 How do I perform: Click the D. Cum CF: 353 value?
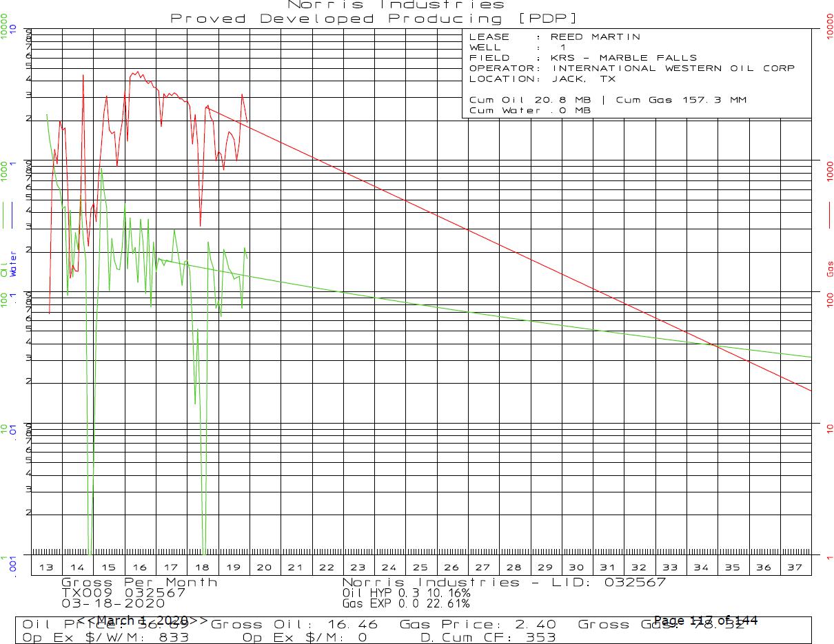tap(488, 637)
